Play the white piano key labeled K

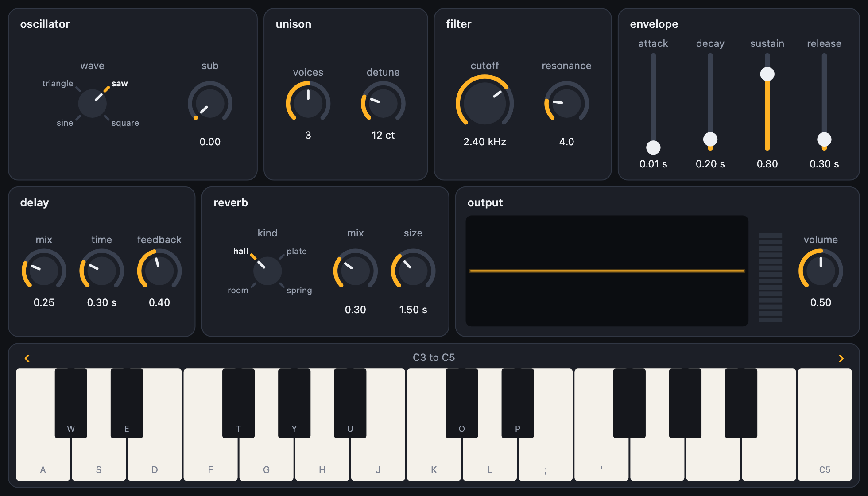(434, 458)
